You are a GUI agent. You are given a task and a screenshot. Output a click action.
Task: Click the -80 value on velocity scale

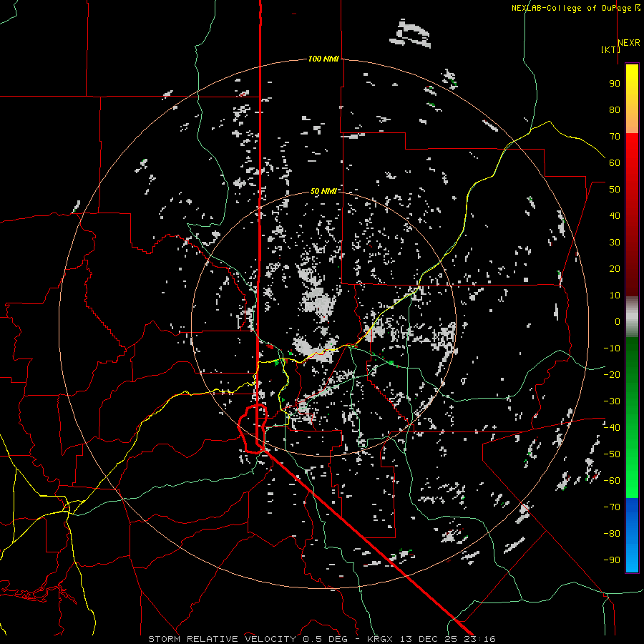pos(612,534)
